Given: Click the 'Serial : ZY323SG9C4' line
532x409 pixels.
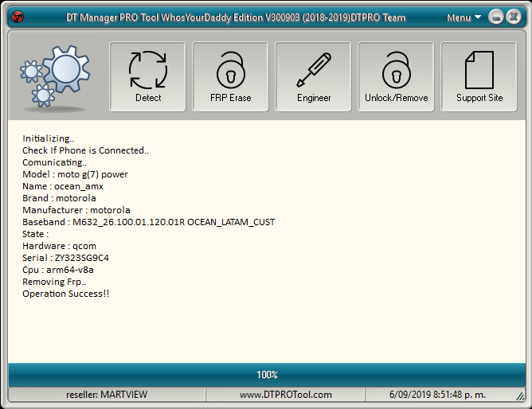Looking at the screenshot, I should pyautogui.click(x=65, y=258).
